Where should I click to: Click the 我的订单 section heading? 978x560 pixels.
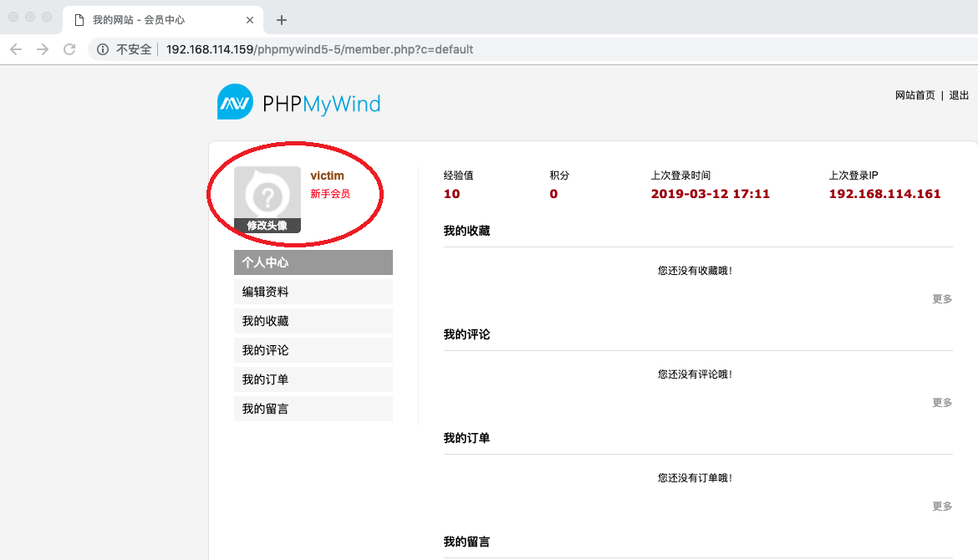pyautogui.click(x=466, y=438)
